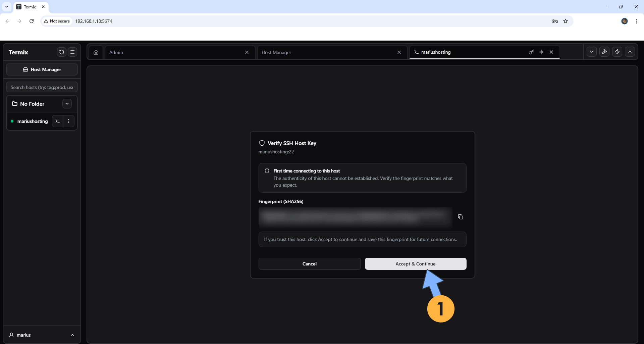Focus the Search hosts input field

pos(42,87)
